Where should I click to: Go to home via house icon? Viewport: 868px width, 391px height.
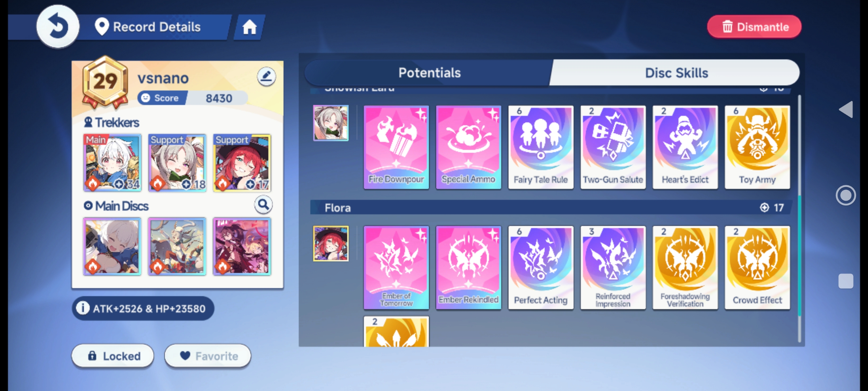coord(250,27)
